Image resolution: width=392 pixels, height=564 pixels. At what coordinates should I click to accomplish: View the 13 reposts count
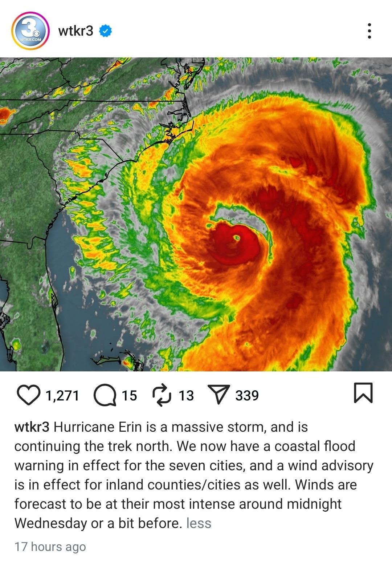pos(186,395)
